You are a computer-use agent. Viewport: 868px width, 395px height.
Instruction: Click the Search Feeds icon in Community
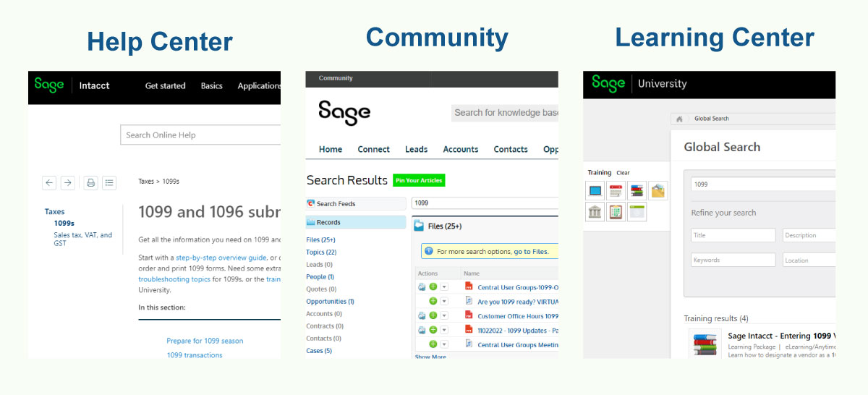tap(311, 204)
